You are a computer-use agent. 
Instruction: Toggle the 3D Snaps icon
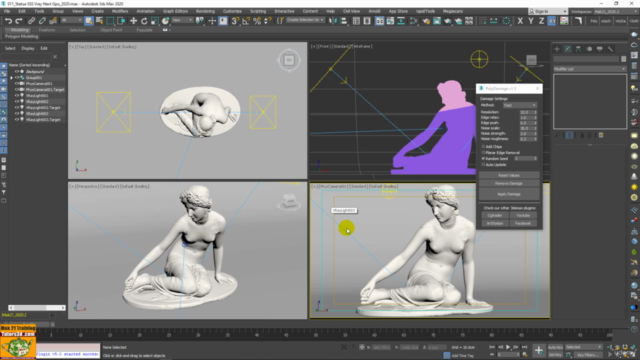(x=235, y=21)
